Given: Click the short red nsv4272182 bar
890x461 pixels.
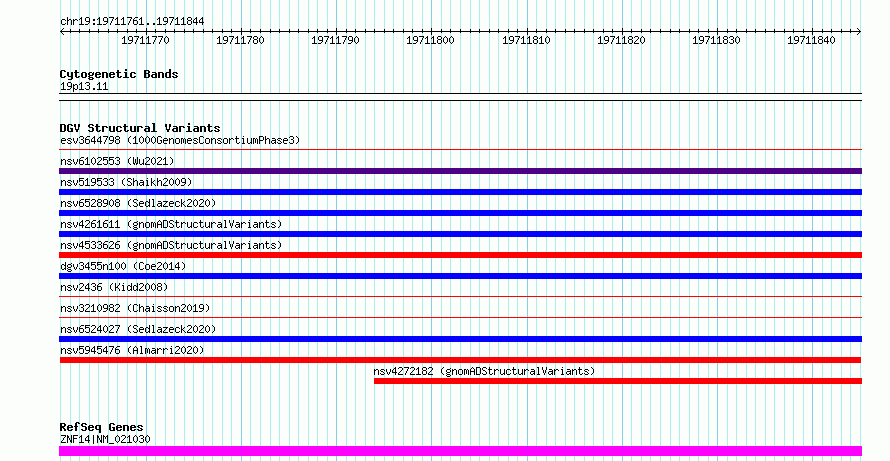Looking at the screenshot, I should point(618,381).
